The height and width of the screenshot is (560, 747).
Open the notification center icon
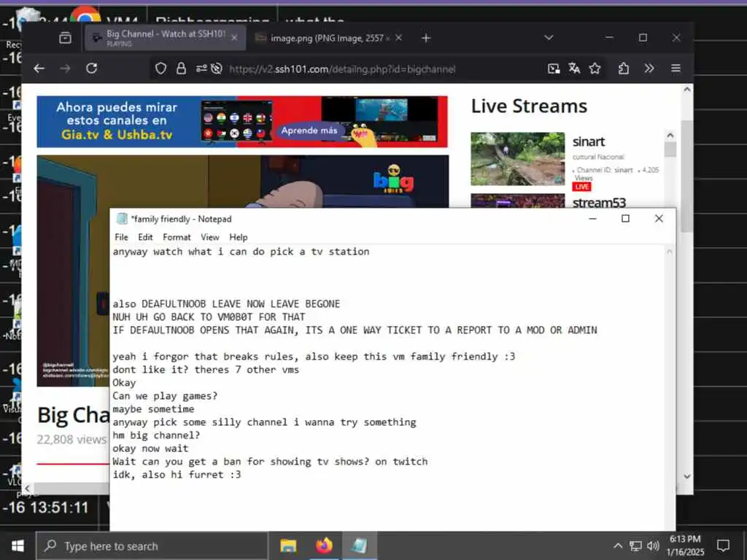pos(723,545)
